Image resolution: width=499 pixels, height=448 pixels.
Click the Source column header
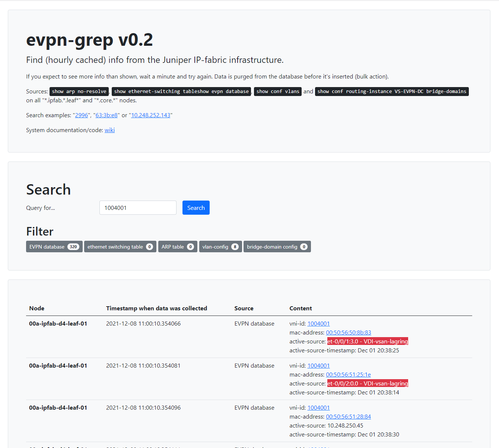coord(244,308)
